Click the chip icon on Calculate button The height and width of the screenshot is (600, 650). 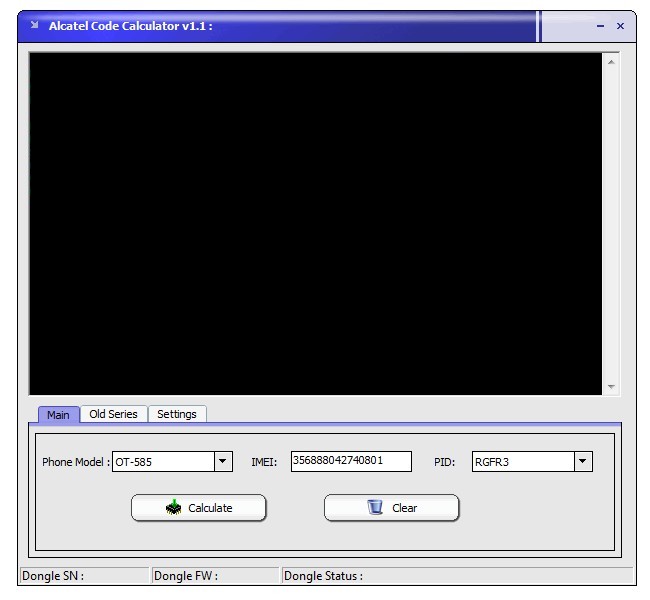pos(173,507)
